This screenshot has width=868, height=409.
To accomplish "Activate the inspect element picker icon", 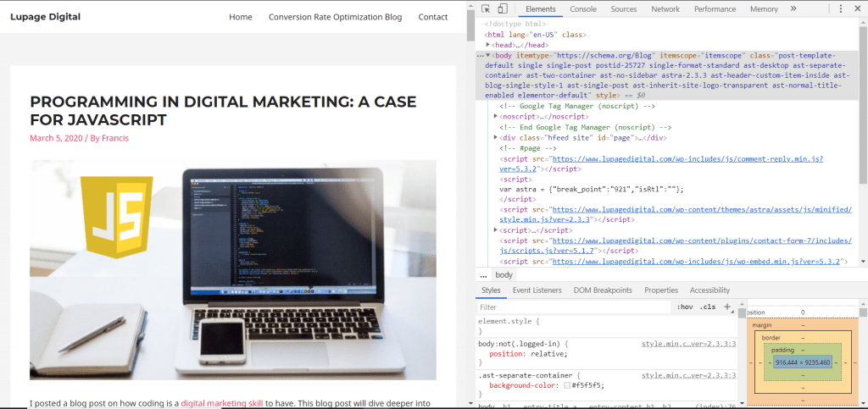I will (x=486, y=8).
